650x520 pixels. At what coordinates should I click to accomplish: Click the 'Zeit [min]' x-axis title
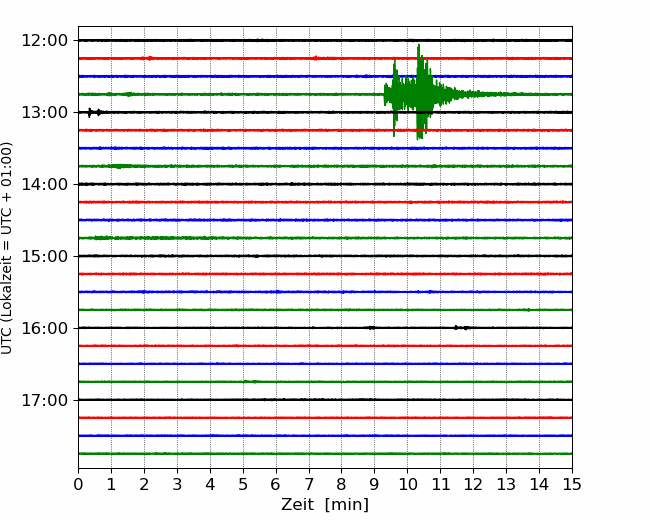point(325,505)
